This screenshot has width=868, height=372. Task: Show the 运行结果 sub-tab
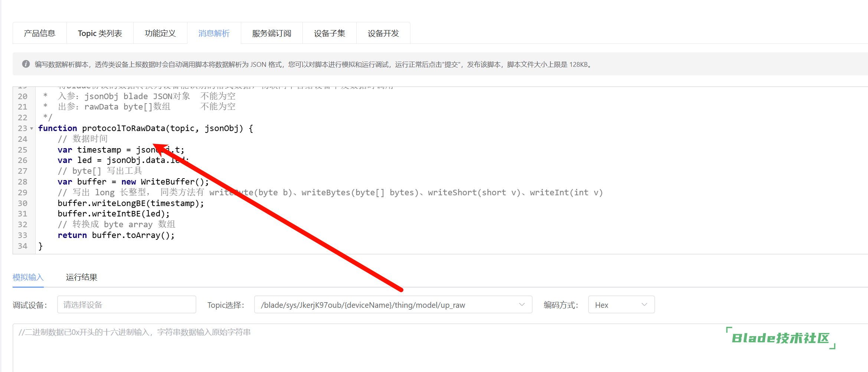(82, 277)
